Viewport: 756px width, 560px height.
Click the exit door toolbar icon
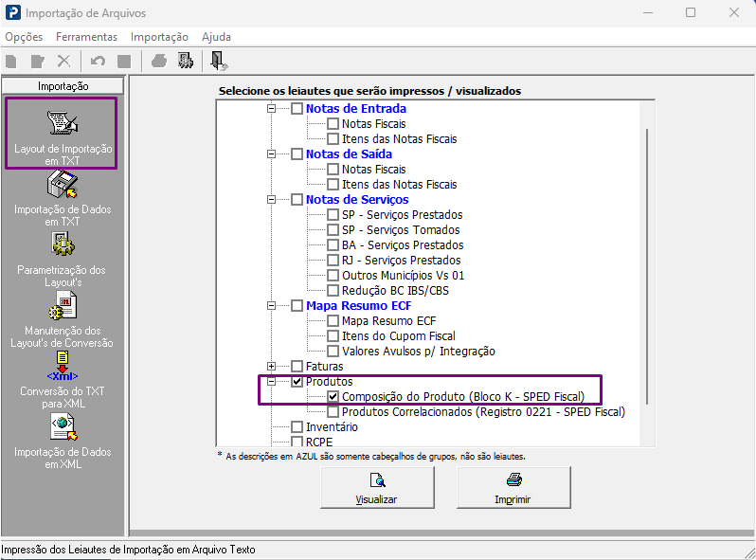(219, 62)
